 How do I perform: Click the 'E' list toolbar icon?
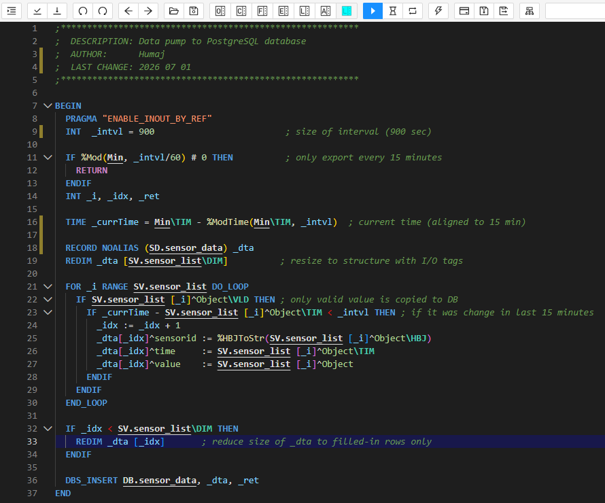(x=283, y=11)
